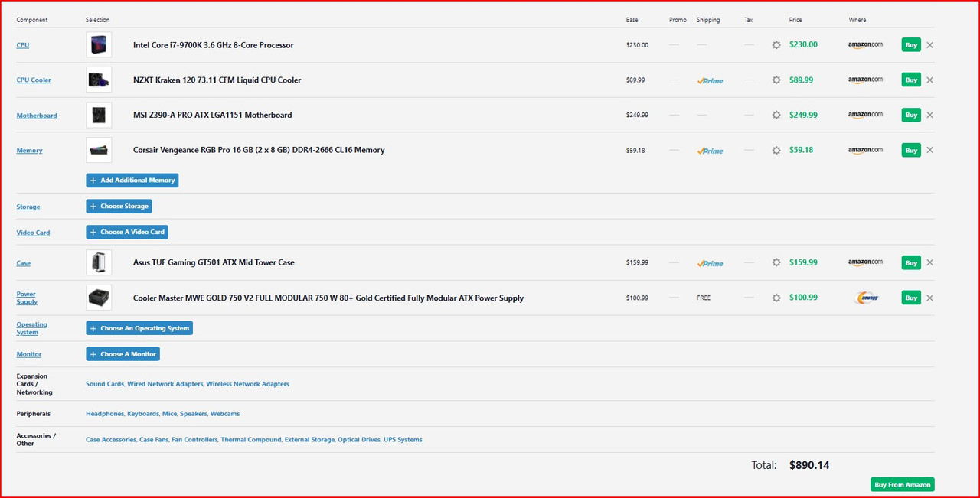
Task: Click Newegg logo in Power Supply row
Action: point(866,298)
